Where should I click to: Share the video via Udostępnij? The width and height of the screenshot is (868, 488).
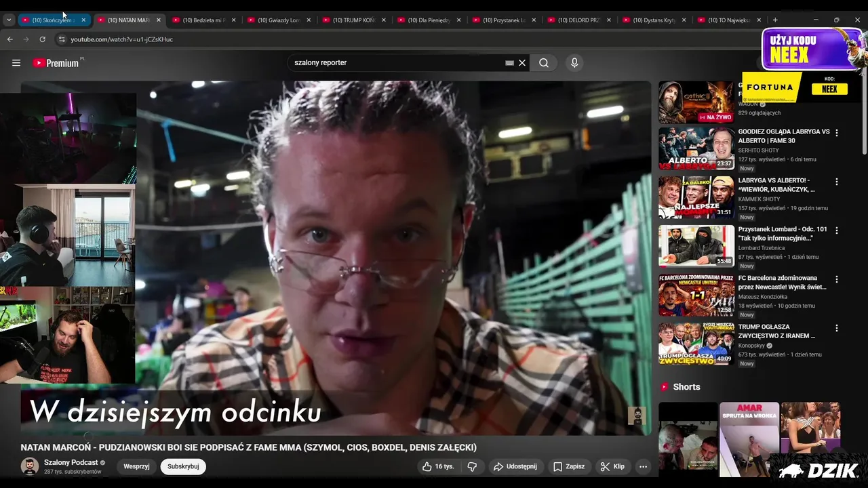click(x=515, y=466)
